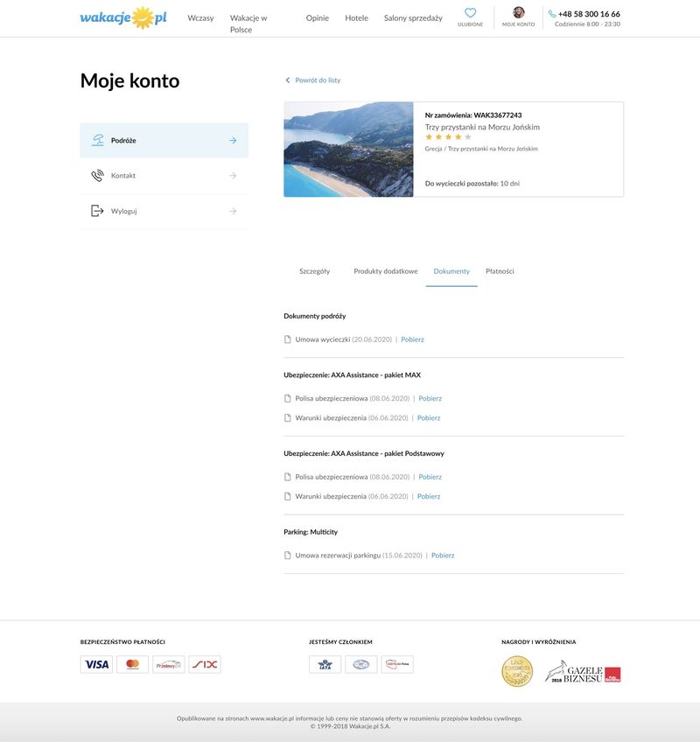Click the Wyloguj logout icon
The image size is (700, 742).
(97, 211)
